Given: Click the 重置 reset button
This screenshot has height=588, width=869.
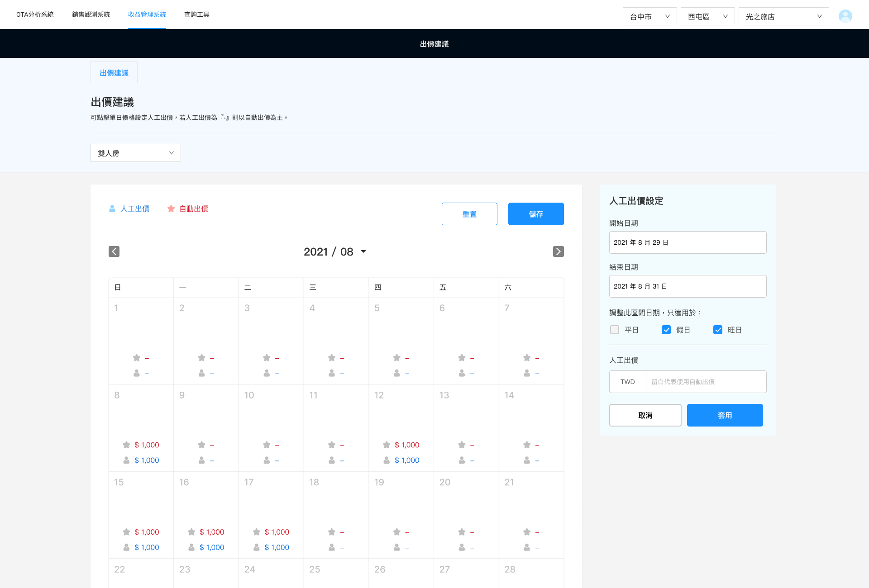Looking at the screenshot, I should tap(469, 214).
